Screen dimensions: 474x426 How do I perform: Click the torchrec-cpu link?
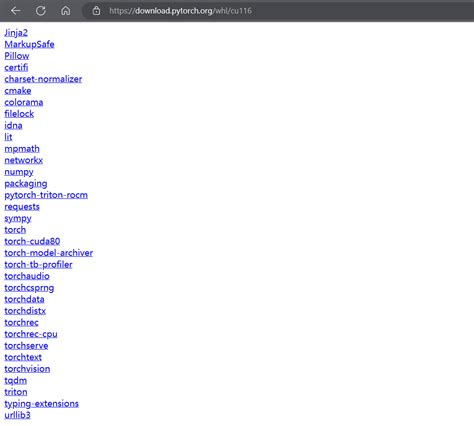click(31, 334)
